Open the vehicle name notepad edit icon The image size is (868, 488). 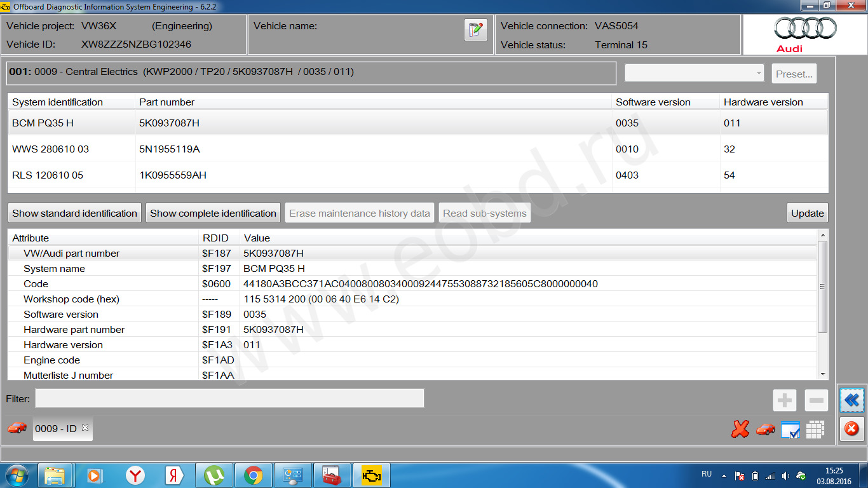click(475, 30)
